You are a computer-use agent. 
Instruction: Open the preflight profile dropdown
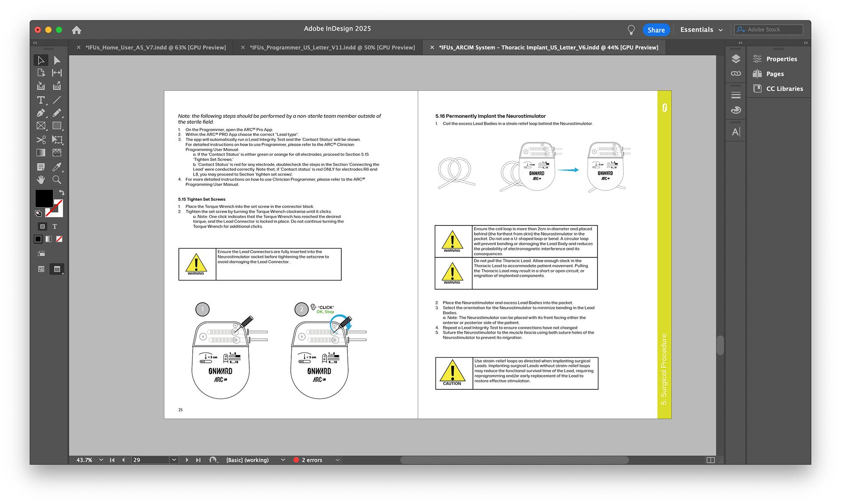coord(283,460)
